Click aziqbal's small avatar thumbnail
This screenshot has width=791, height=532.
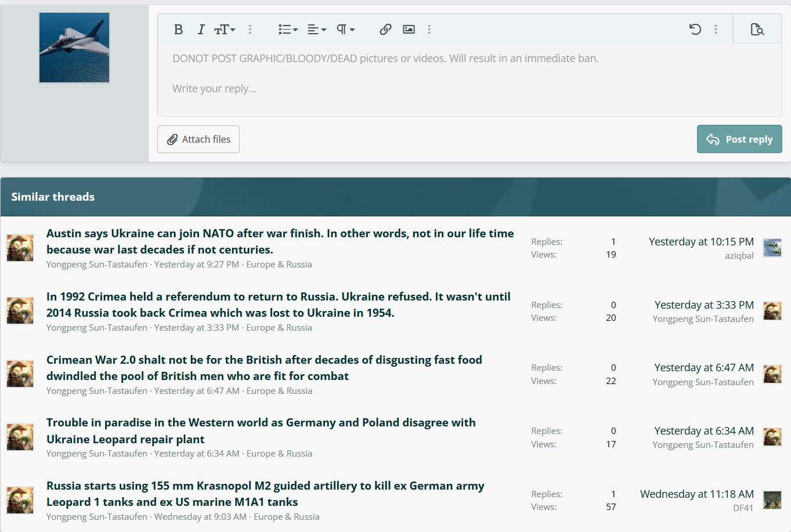coord(772,248)
